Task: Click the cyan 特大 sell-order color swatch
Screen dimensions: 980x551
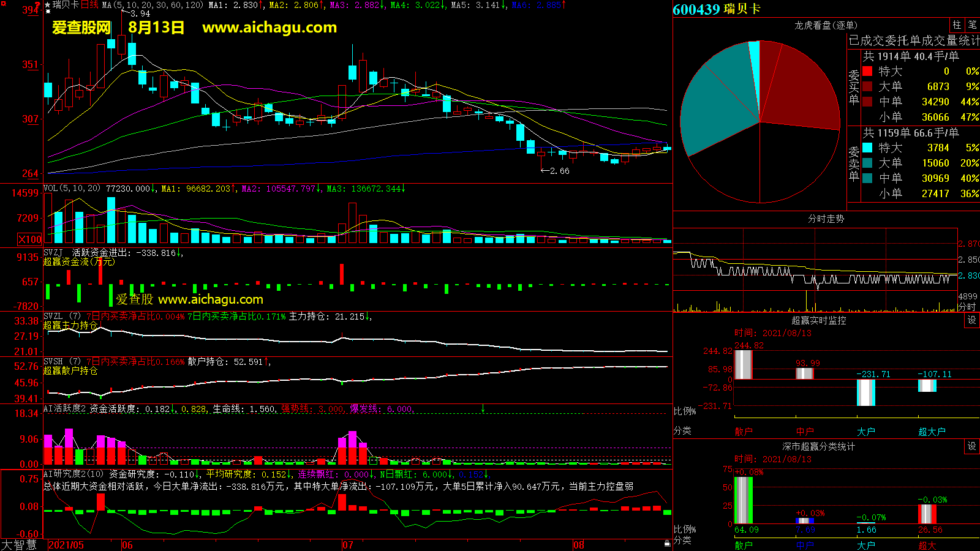Action: [867, 148]
